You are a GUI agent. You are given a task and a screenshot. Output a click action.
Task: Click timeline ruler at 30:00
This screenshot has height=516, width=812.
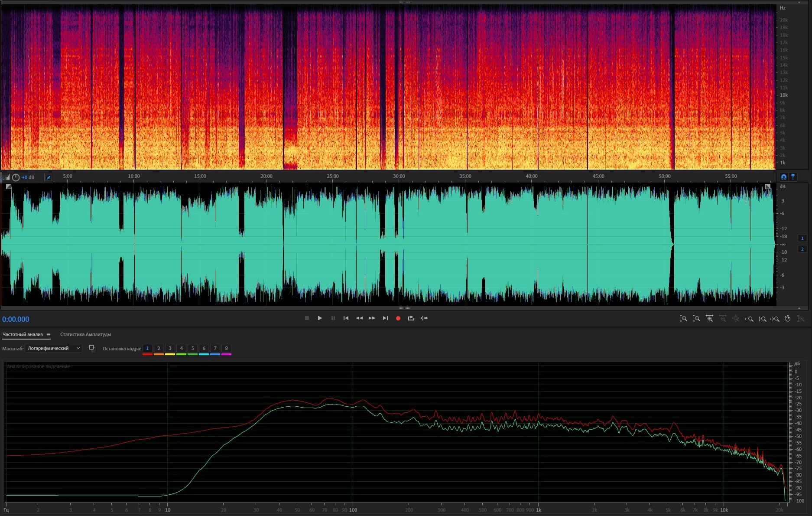(399, 176)
